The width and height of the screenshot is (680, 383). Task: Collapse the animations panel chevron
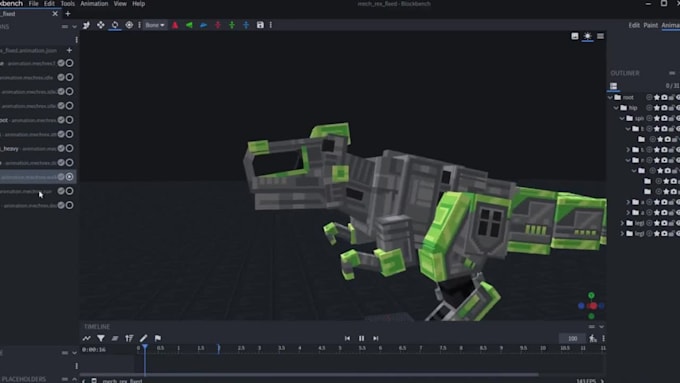coord(74,26)
